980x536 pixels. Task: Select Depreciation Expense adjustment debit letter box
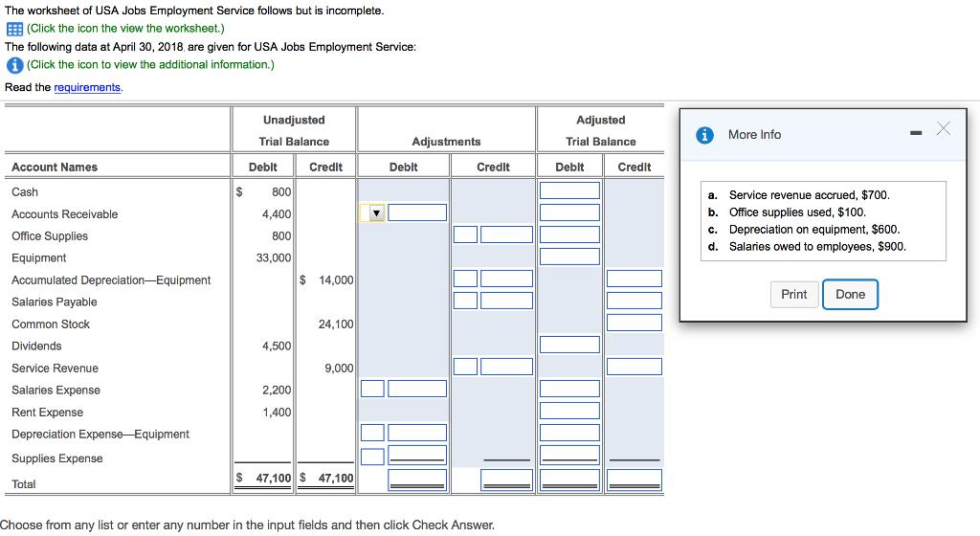[x=372, y=433]
